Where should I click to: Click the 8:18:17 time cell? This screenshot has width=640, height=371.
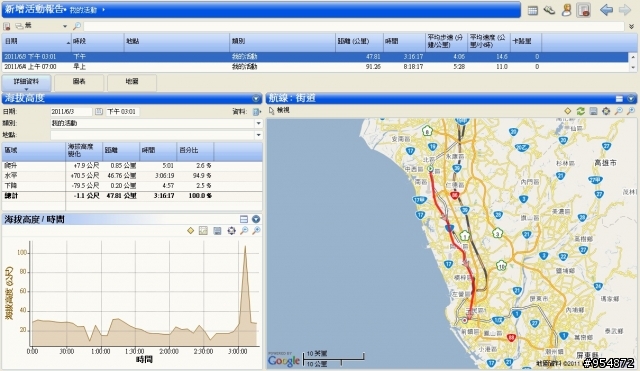(413, 67)
